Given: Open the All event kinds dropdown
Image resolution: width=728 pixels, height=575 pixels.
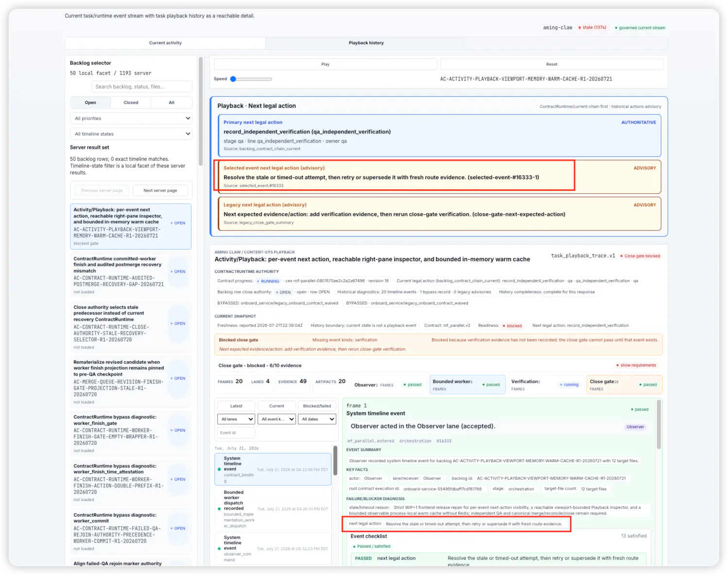Looking at the screenshot, I should point(277,419).
